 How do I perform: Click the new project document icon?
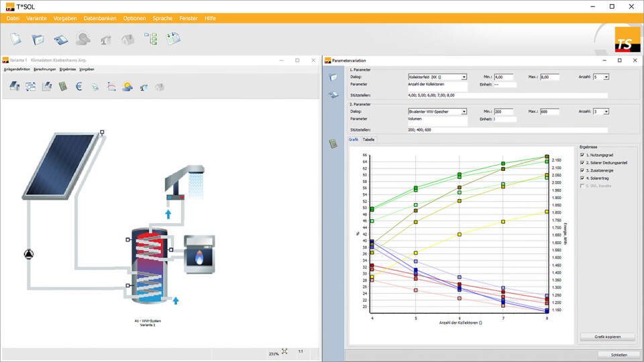click(x=15, y=40)
